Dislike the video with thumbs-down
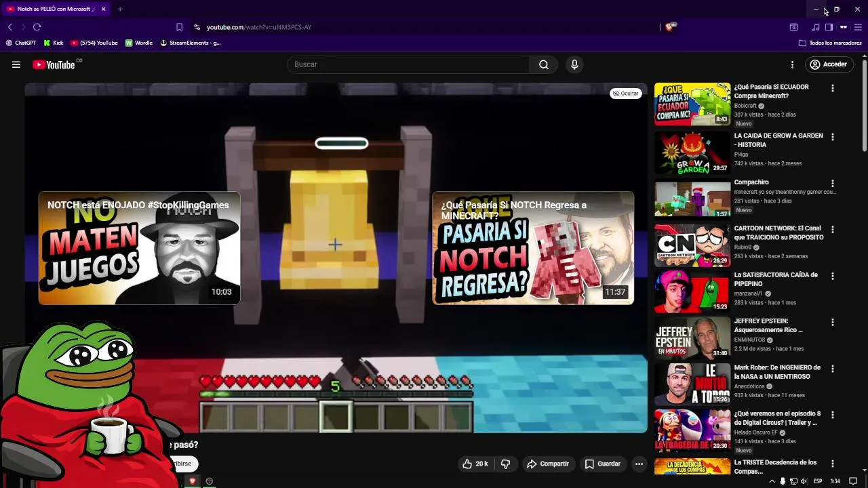The width and height of the screenshot is (868, 488). pyautogui.click(x=505, y=464)
